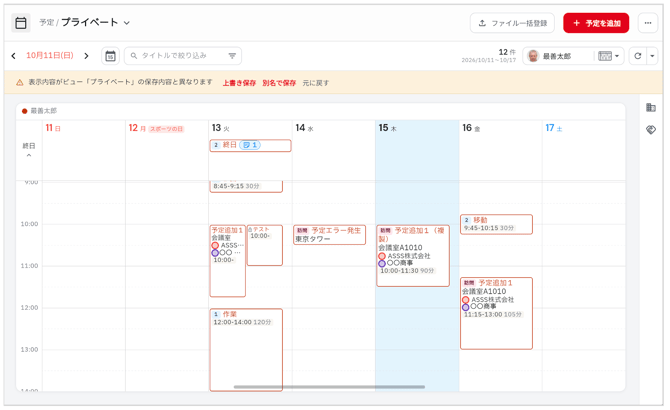Click the red dot beside 最善太郎 calendar name
The image size is (670, 410).
24,111
